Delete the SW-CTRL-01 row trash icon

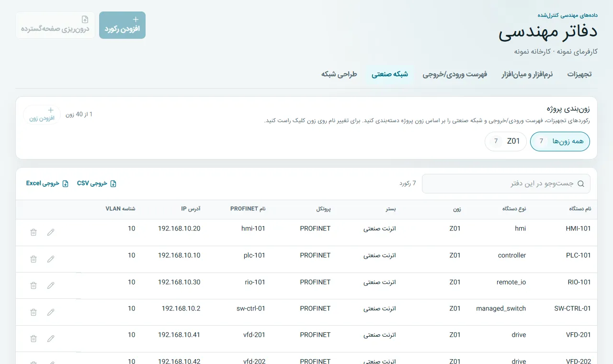point(34,312)
